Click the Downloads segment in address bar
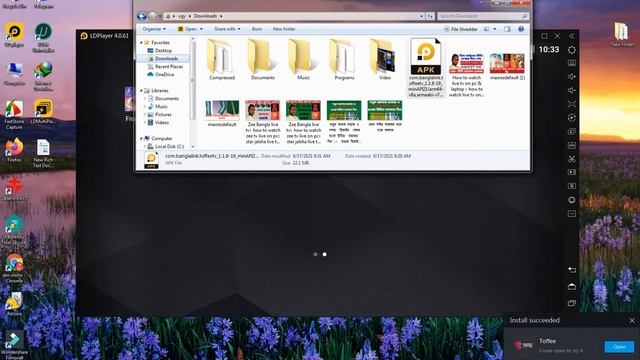 pyautogui.click(x=205, y=16)
